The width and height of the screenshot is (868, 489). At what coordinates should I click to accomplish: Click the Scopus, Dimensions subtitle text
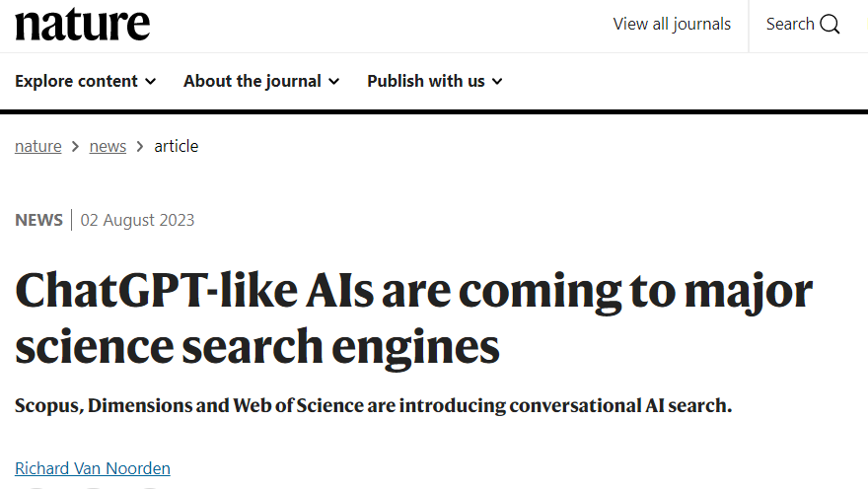[373, 405]
